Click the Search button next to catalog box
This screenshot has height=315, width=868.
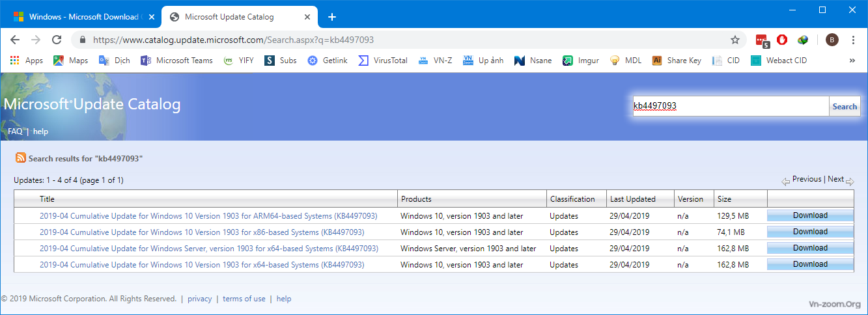845,107
